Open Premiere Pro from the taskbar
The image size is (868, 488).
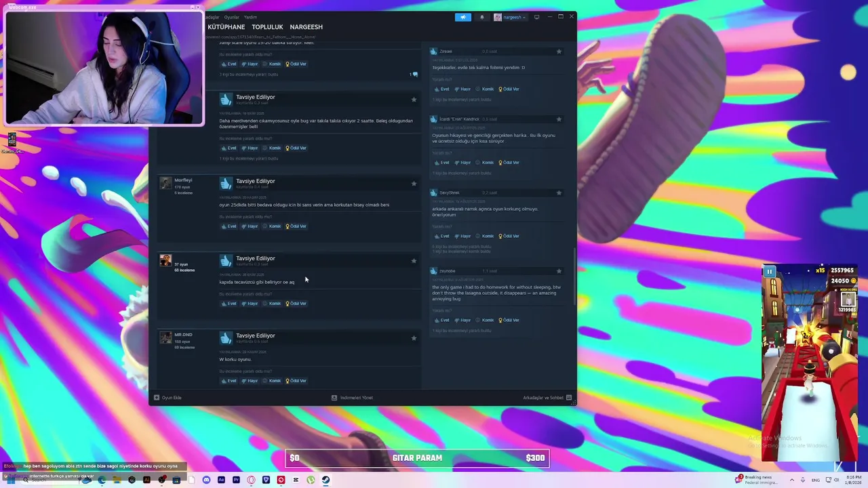[236, 480]
